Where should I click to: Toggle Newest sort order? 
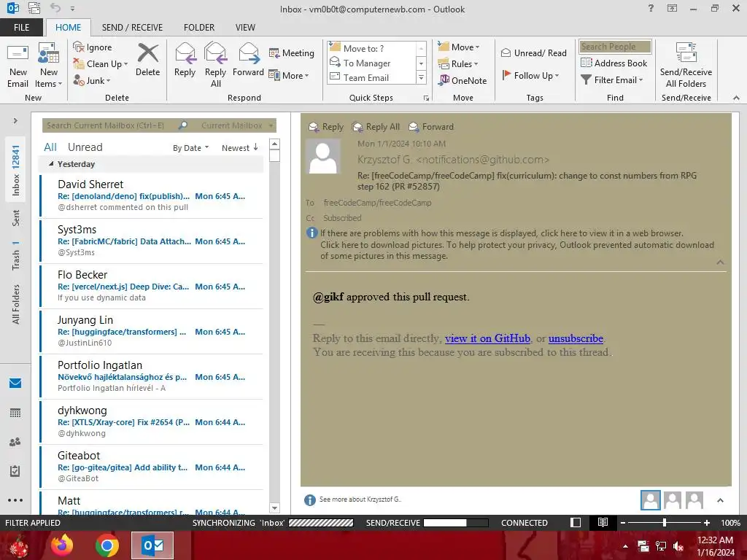pyautogui.click(x=239, y=147)
